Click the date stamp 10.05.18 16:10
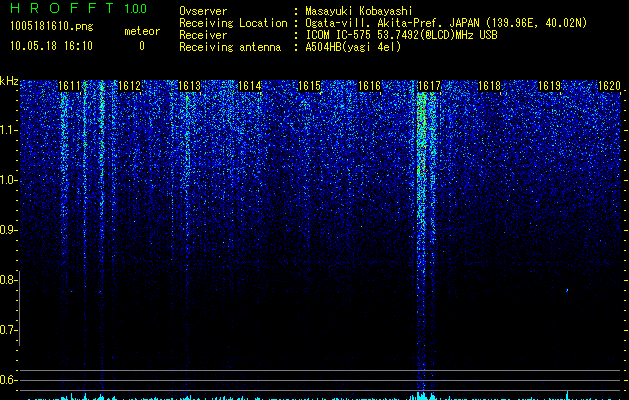 click(x=51, y=46)
